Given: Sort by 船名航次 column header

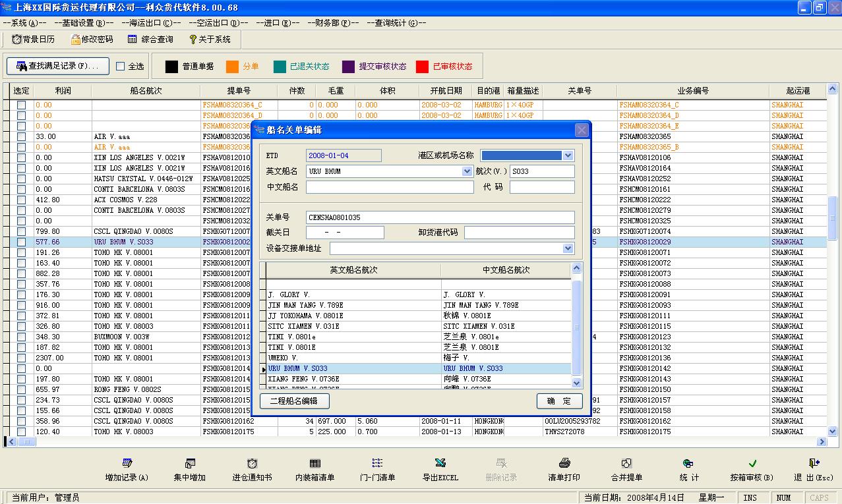Looking at the screenshot, I should pyautogui.click(x=146, y=90).
